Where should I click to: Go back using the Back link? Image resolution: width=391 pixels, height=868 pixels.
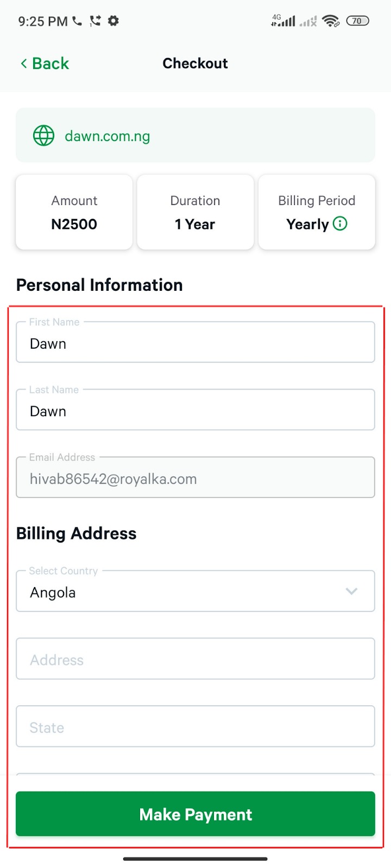[51, 63]
